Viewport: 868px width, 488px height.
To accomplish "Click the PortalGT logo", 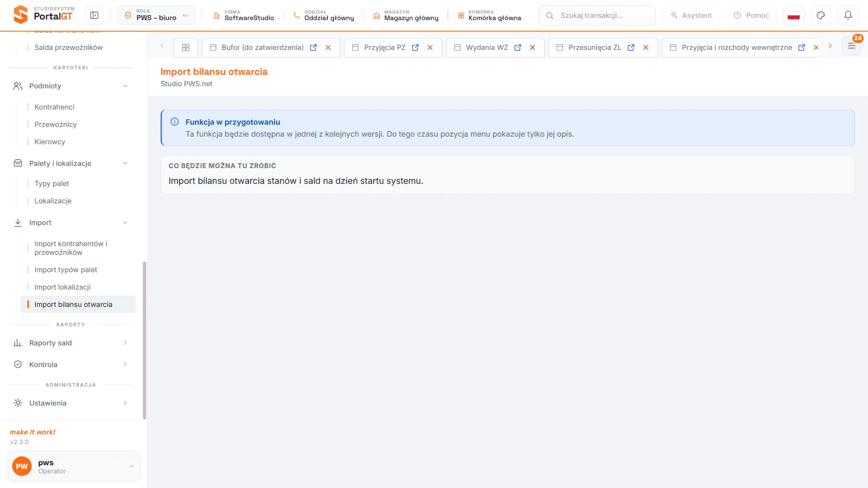I will [x=44, y=15].
